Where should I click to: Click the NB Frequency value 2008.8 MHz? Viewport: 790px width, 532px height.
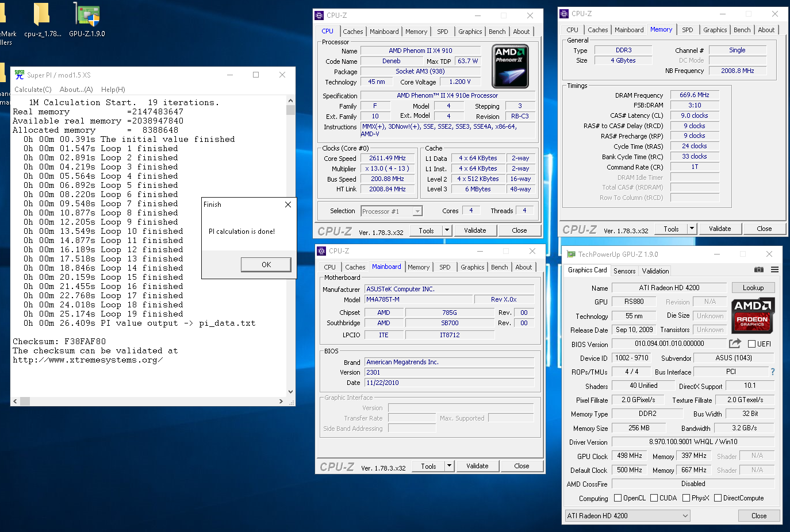pyautogui.click(x=737, y=71)
